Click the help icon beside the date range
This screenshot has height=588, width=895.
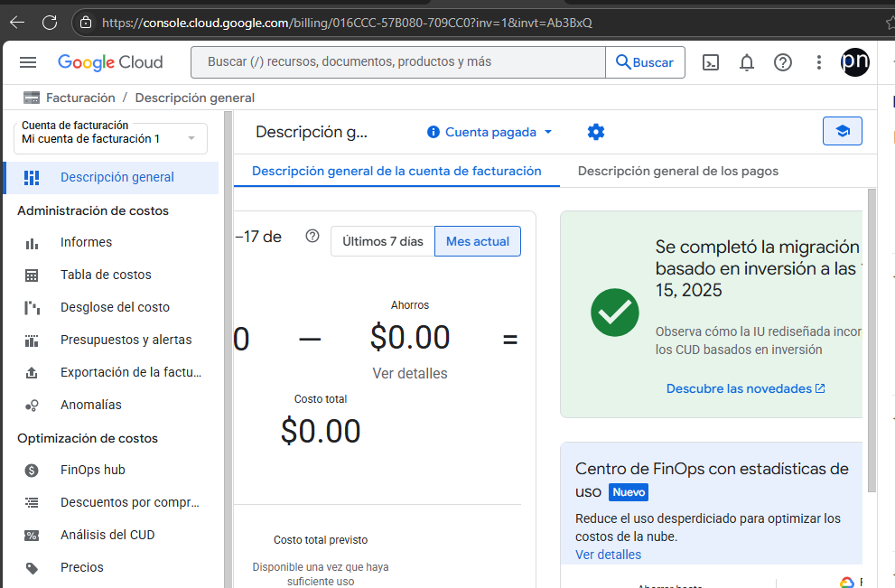click(x=312, y=236)
